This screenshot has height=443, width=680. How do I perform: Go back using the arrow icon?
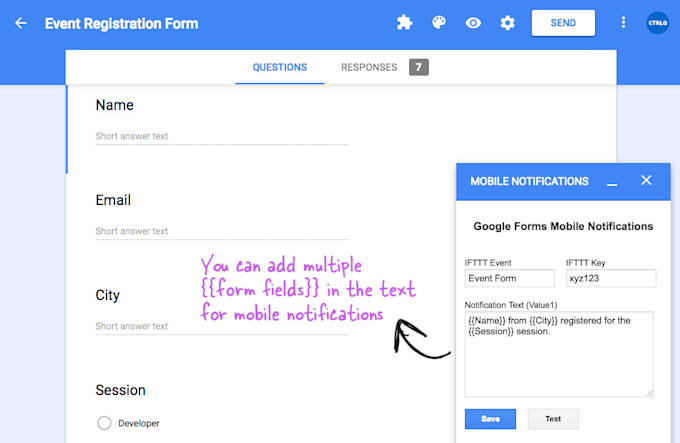point(21,23)
